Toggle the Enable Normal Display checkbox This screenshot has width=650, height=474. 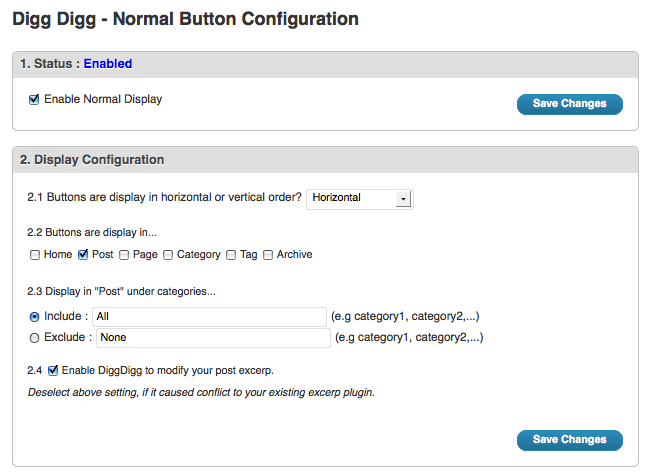click(34, 99)
